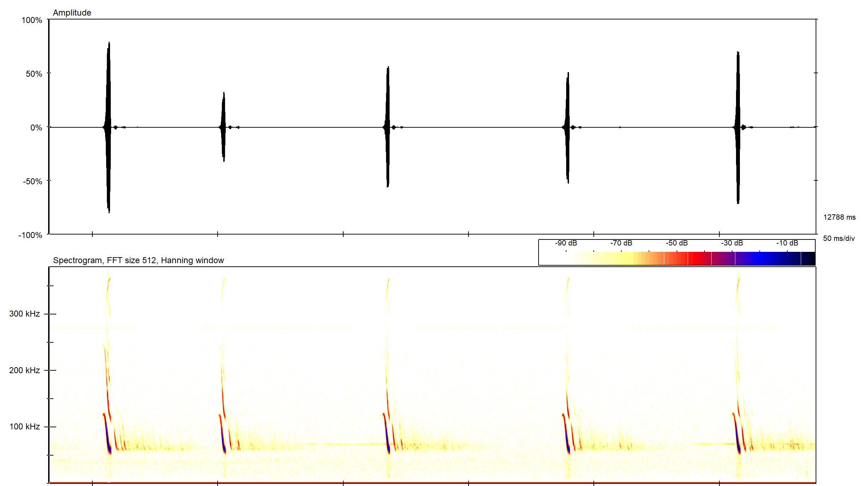Click the -90 dB label on the color scale

pos(566,243)
